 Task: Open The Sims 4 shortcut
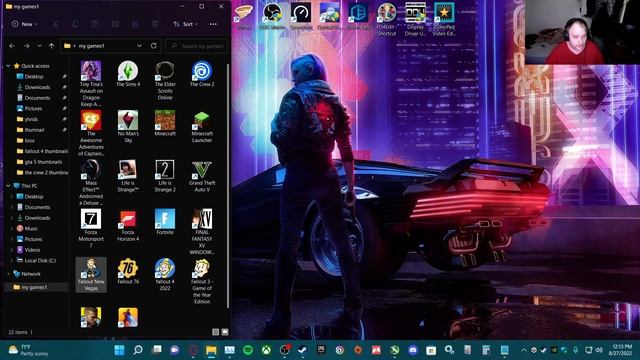(x=128, y=74)
